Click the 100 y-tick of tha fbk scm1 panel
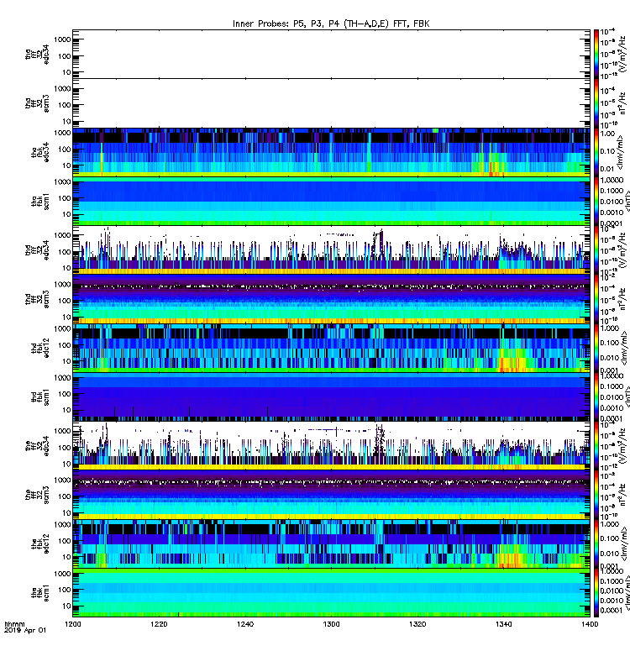 pos(65,198)
